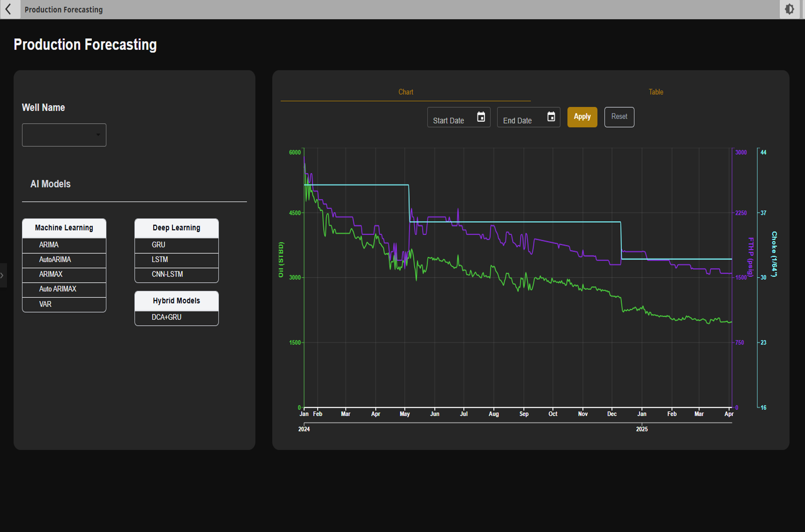Click the Hybrid Models group header

coord(177,301)
